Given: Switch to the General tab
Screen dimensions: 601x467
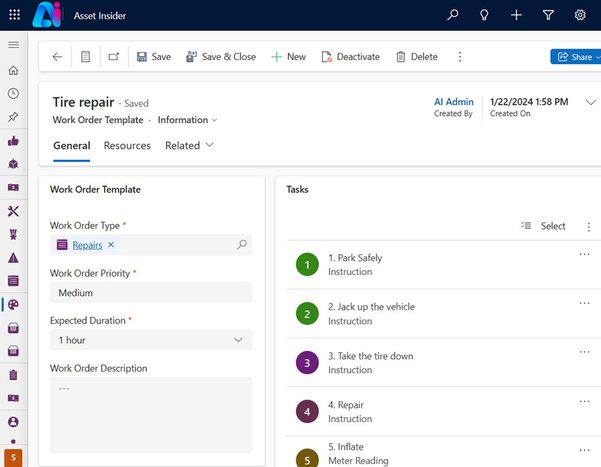Looking at the screenshot, I should [x=72, y=146].
